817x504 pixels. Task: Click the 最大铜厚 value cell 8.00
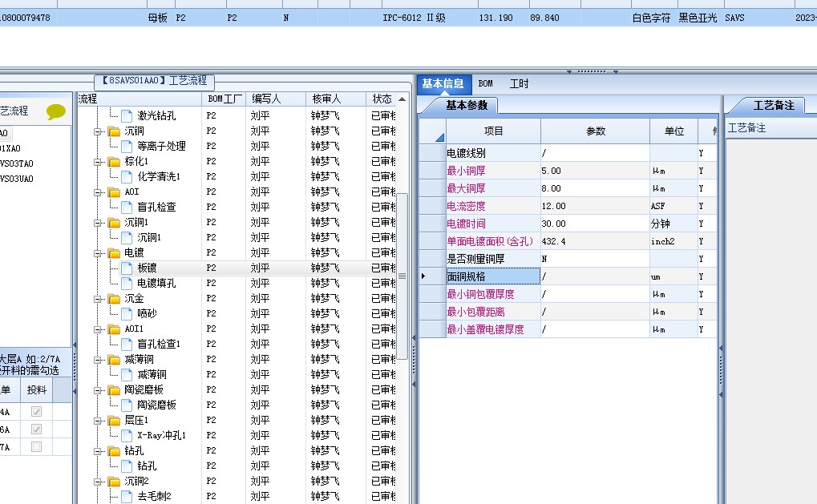[595, 188]
